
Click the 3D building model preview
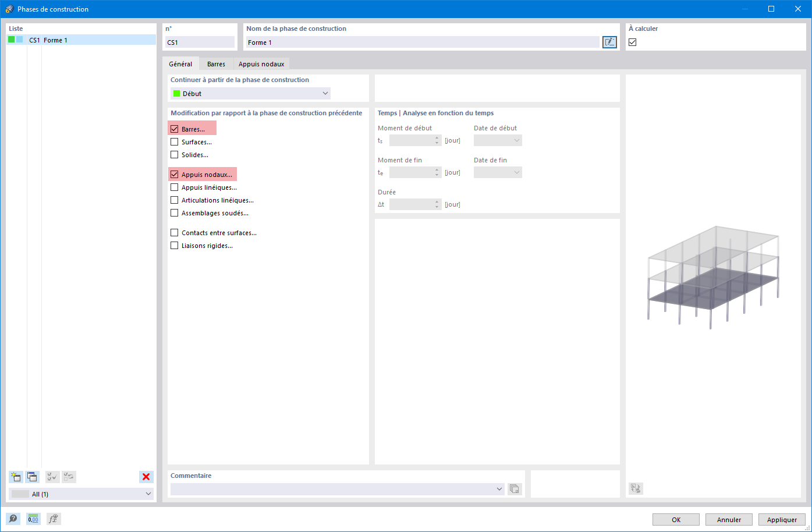(713, 277)
